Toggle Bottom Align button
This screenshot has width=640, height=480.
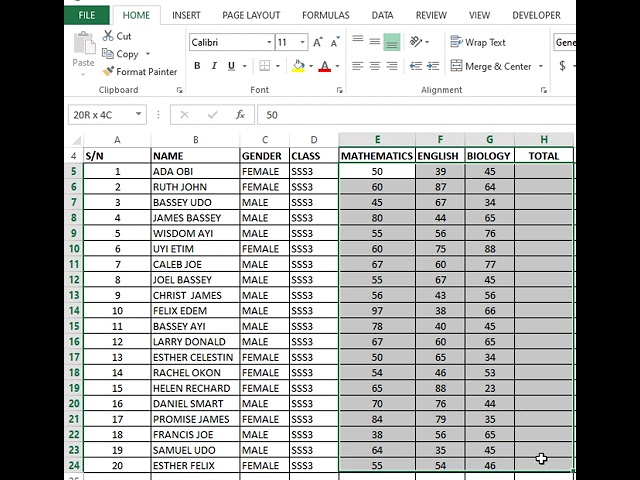click(x=391, y=42)
